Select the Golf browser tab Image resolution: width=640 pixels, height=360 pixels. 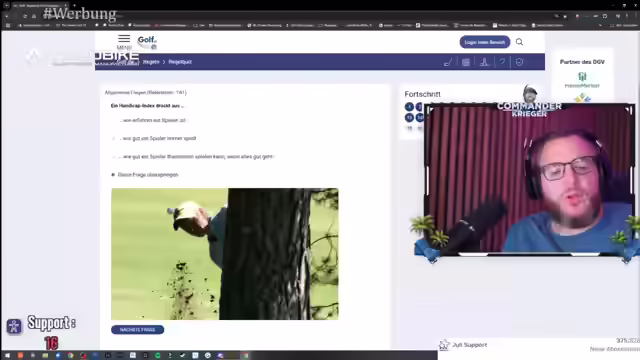pyautogui.click(x=39, y=5)
